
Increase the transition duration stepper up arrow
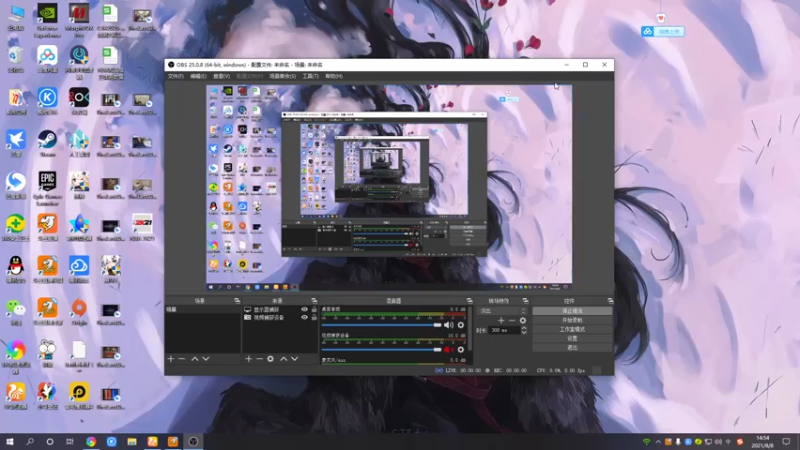tap(523, 328)
